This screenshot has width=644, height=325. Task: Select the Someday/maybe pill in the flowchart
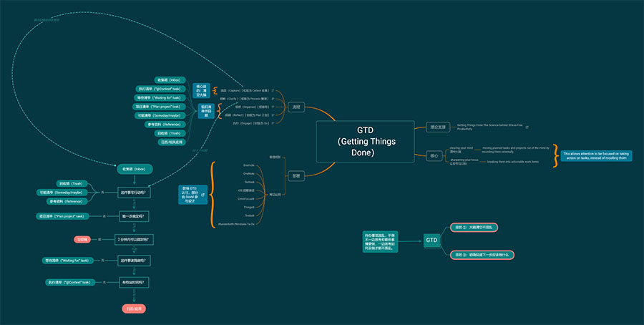click(x=62, y=193)
